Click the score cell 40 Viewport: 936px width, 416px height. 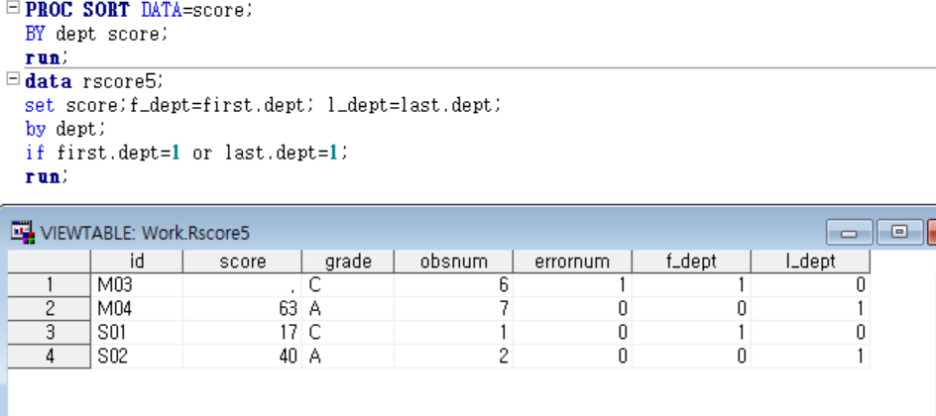(x=242, y=356)
